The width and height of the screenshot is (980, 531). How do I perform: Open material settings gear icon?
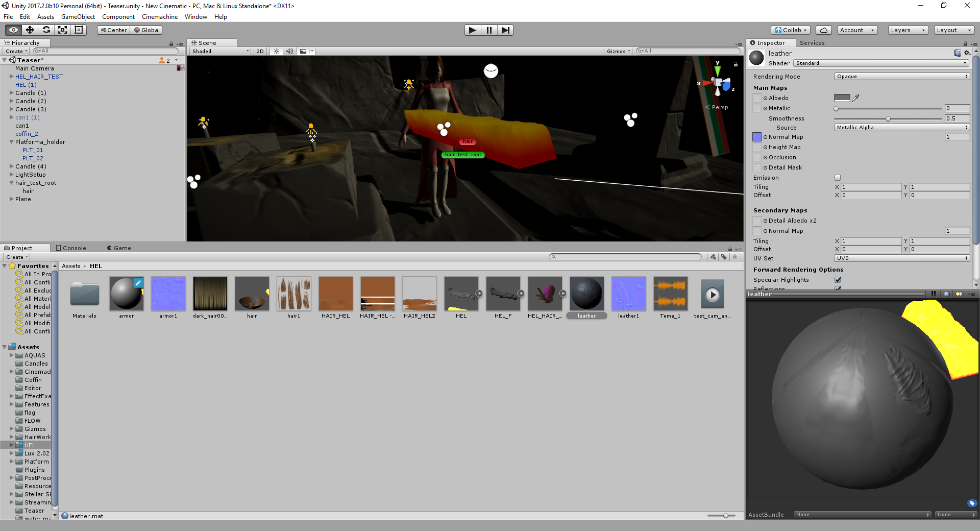[x=967, y=53]
